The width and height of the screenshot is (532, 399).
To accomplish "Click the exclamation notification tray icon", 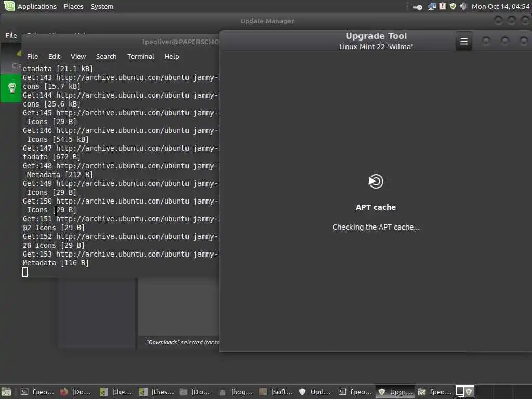I will click(x=443, y=6).
